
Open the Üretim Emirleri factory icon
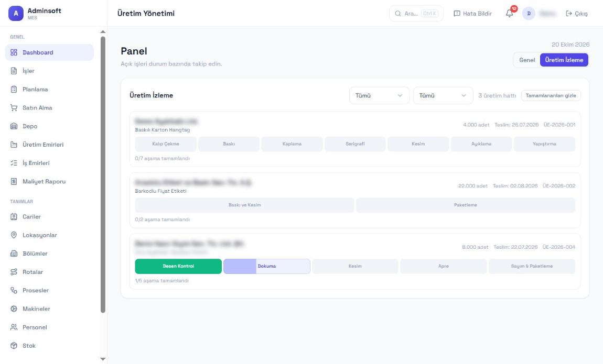point(14,145)
